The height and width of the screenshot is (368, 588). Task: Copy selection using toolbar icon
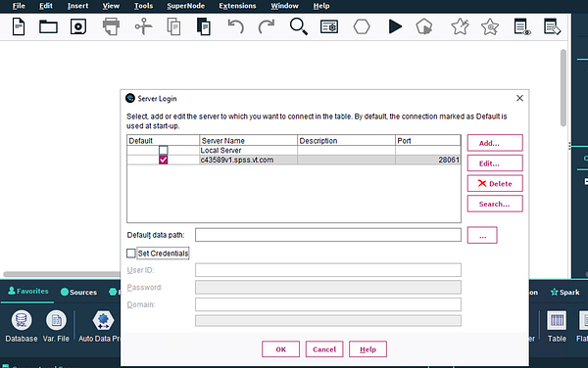[x=173, y=27]
